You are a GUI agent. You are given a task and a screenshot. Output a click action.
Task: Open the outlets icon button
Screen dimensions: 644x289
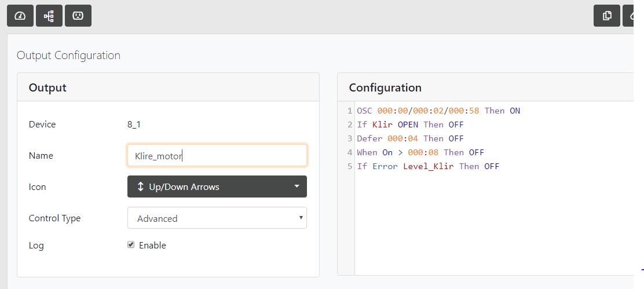[x=78, y=16]
